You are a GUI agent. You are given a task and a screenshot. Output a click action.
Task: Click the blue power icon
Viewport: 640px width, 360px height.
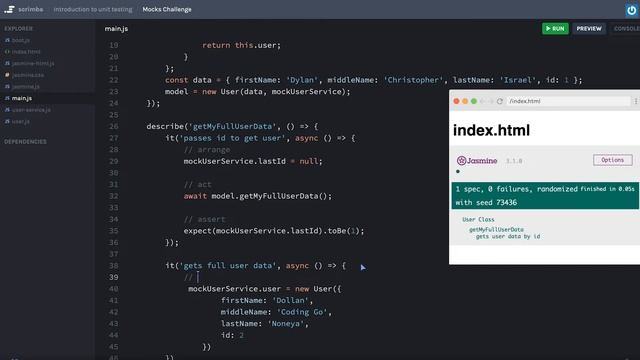tap(631, 10)
